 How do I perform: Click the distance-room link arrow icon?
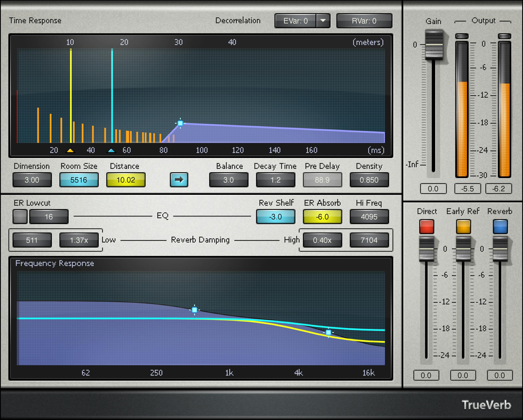[x=179, y=180]
